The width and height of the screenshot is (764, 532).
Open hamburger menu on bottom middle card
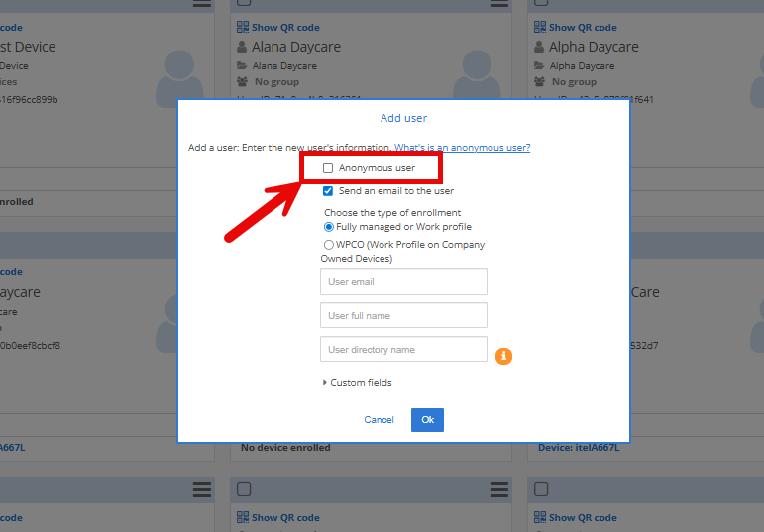(x=499, y=489)
